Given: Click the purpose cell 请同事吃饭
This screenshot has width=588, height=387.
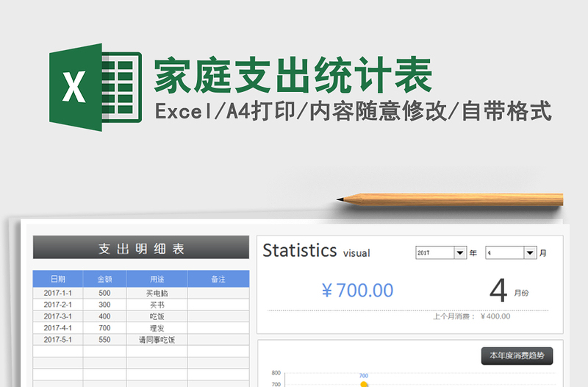Looking at the screenshot, I should point(157,340).
